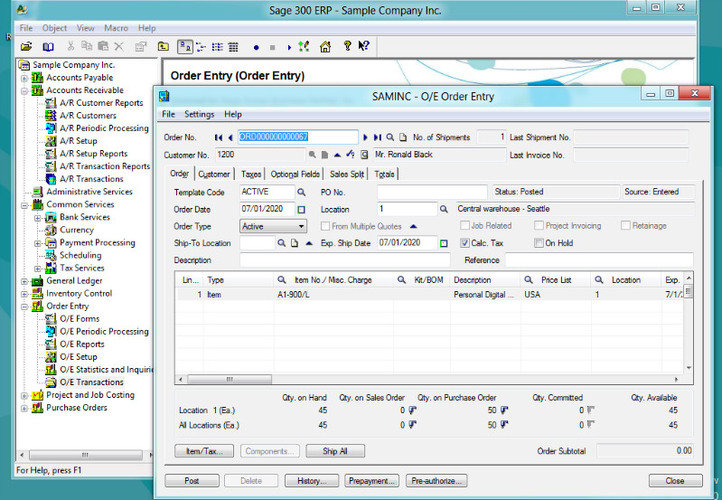
Task: Click the Prepayment button
Action: tap(371, 481)
